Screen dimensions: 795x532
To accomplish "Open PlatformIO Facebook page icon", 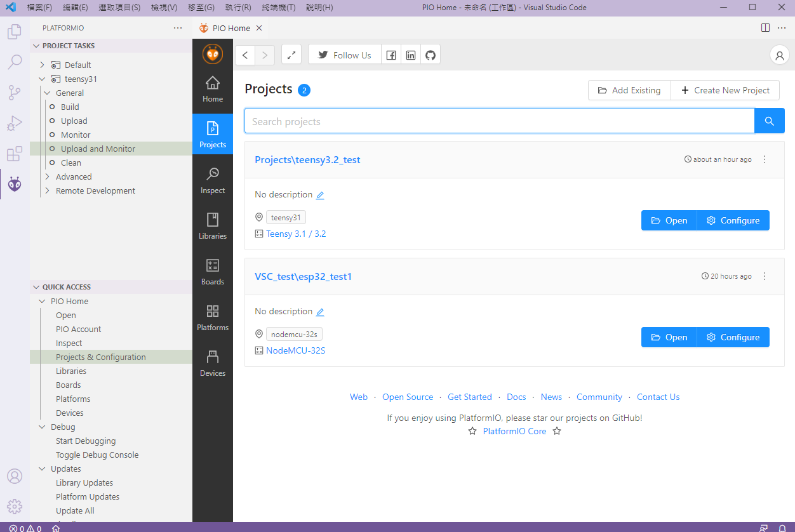I will coord(391,55).
